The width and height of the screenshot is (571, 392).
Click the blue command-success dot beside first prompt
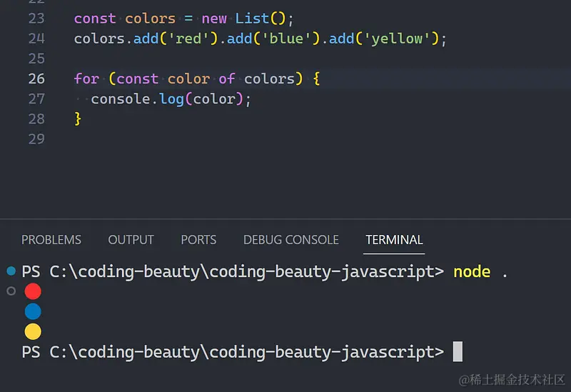click(11, 271)
